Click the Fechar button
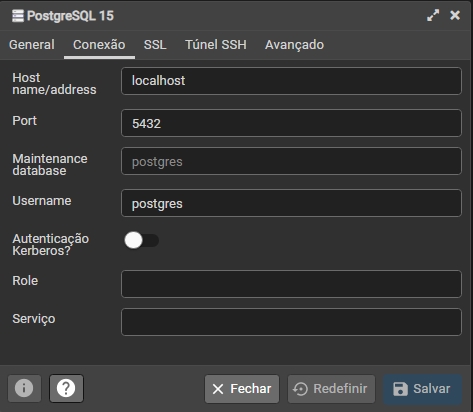 242,389
